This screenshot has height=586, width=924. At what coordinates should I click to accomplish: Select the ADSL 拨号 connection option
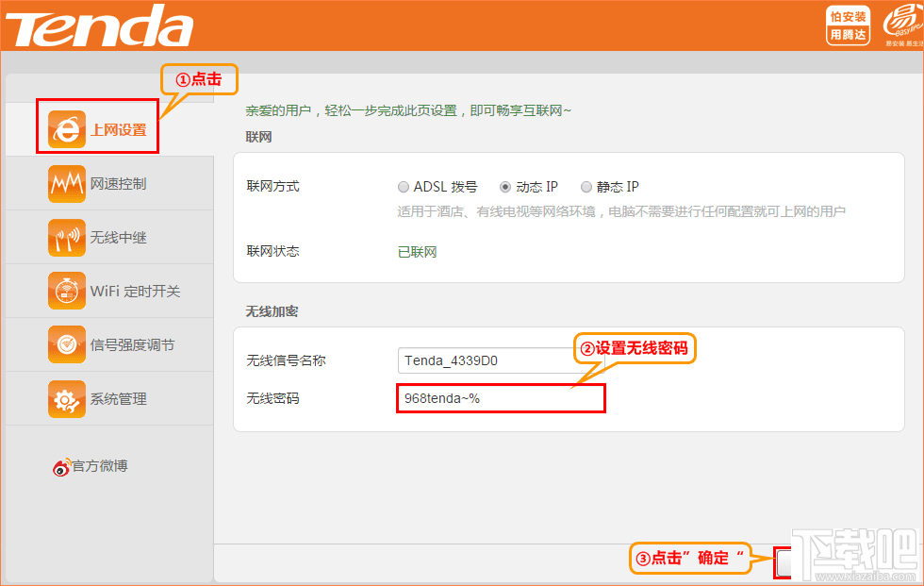coord(405,187)
